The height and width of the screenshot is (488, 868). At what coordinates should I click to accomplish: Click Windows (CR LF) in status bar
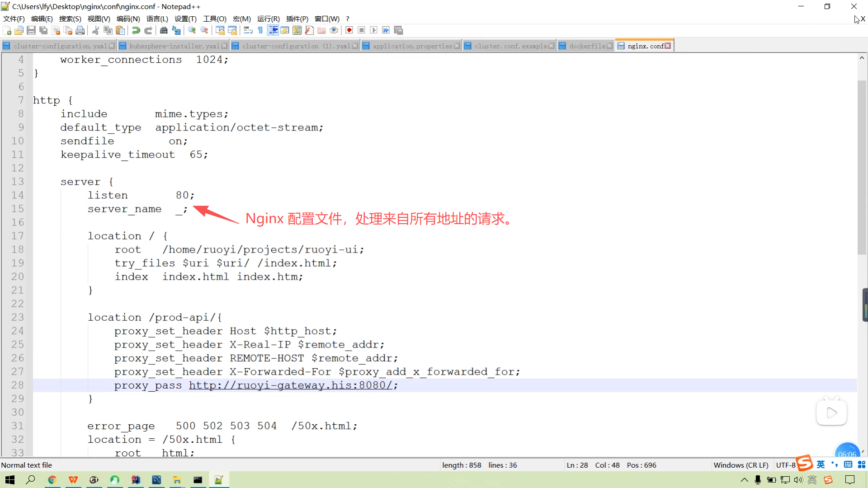point(741,465)
